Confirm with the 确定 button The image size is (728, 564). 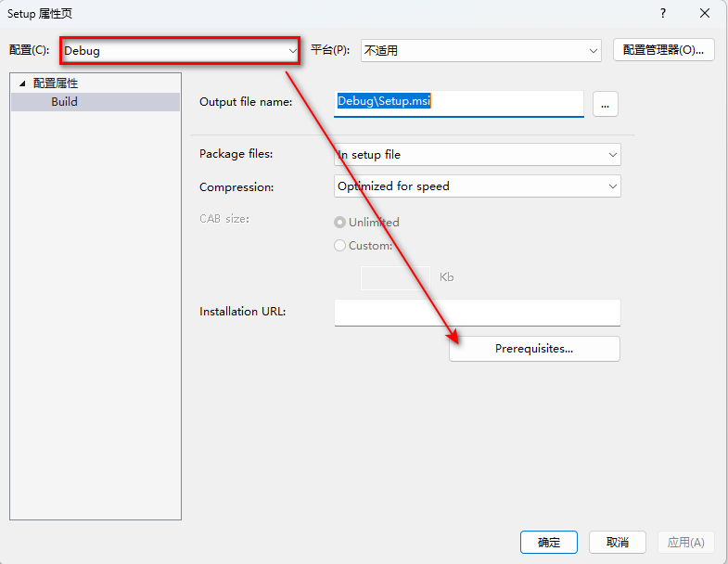[x=549, y=542]
